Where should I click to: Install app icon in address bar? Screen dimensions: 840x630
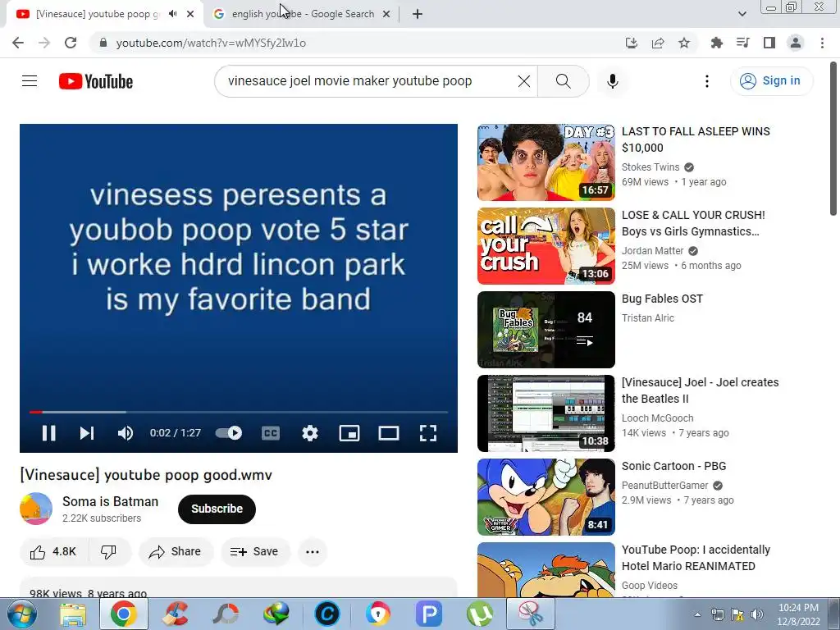[x=632, y=43]
